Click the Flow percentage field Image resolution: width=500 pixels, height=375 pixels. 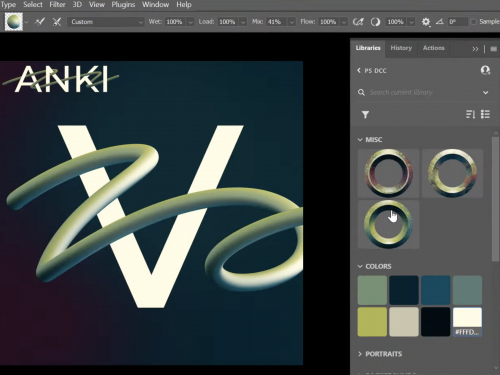[x=329, y=22]
